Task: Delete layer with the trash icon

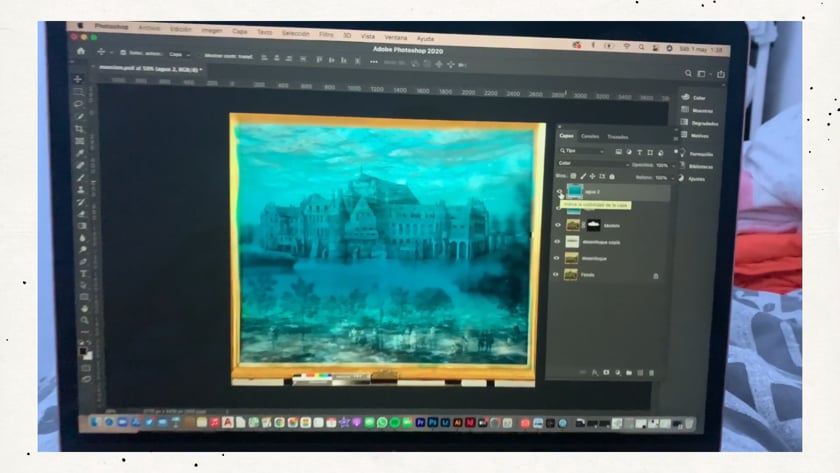Action: pyautogui.click(x=651, y=373)
